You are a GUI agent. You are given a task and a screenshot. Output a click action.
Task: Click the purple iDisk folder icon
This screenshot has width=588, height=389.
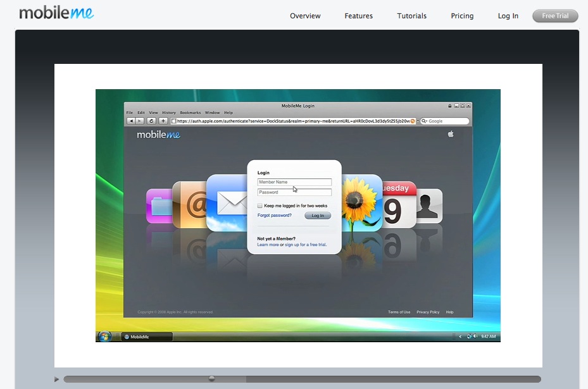tap(159, 206)
